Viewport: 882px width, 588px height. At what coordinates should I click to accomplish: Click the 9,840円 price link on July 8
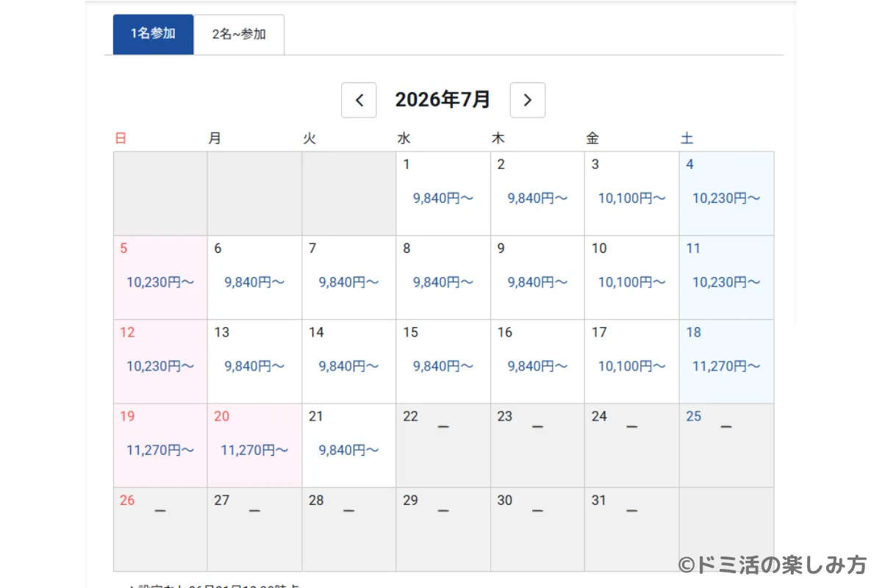point(443,282)
